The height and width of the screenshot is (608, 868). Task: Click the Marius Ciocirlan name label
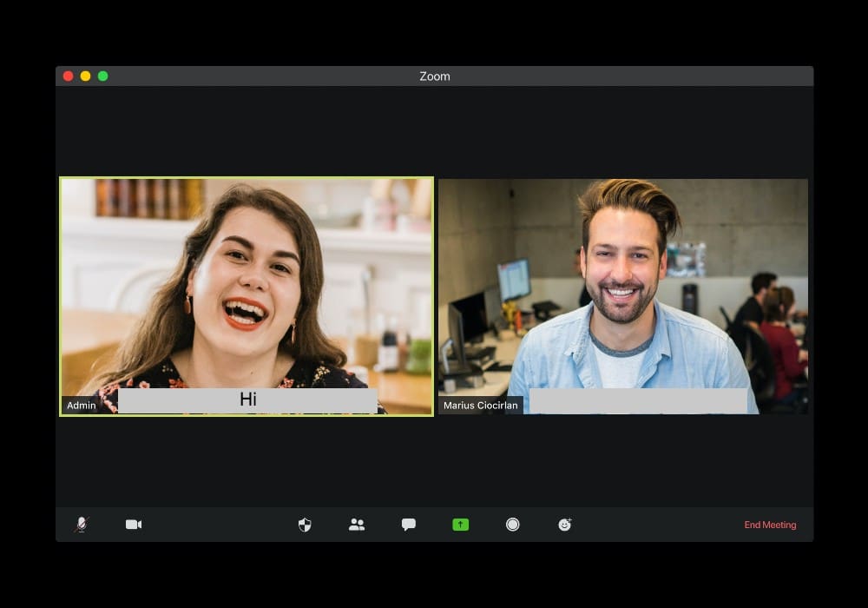point(480,406)
